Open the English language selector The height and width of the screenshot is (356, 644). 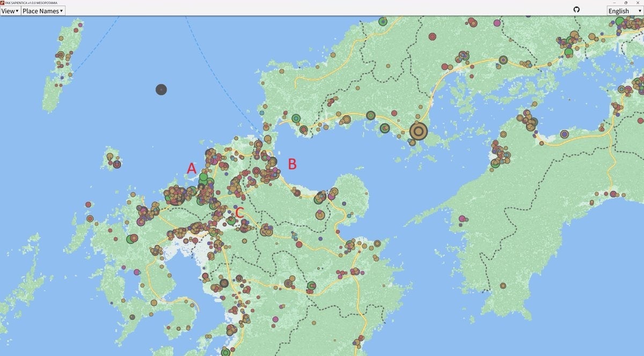tap(621, 11)
